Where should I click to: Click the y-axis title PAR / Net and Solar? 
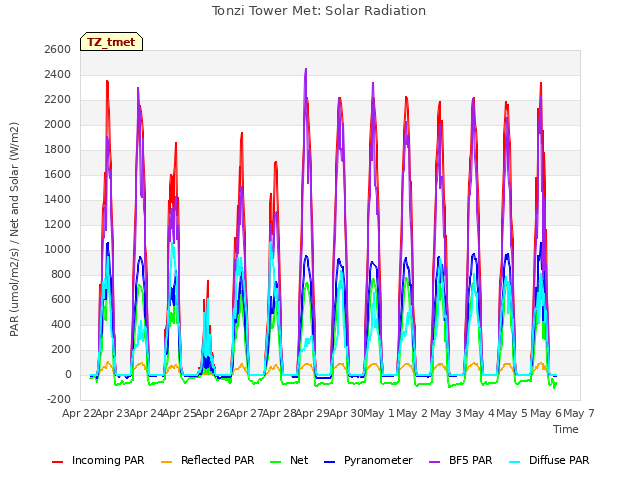coord(14,229)
